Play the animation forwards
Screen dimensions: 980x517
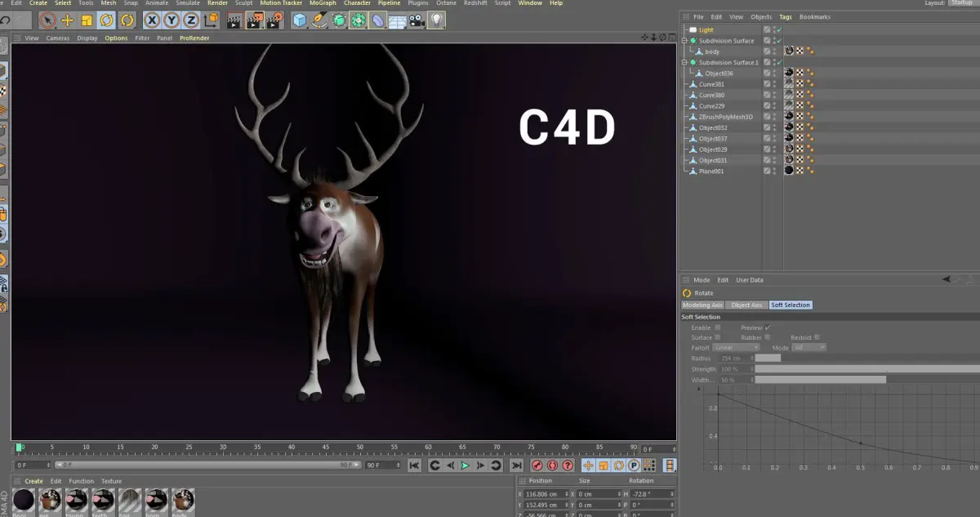click(x=465, y=466)
